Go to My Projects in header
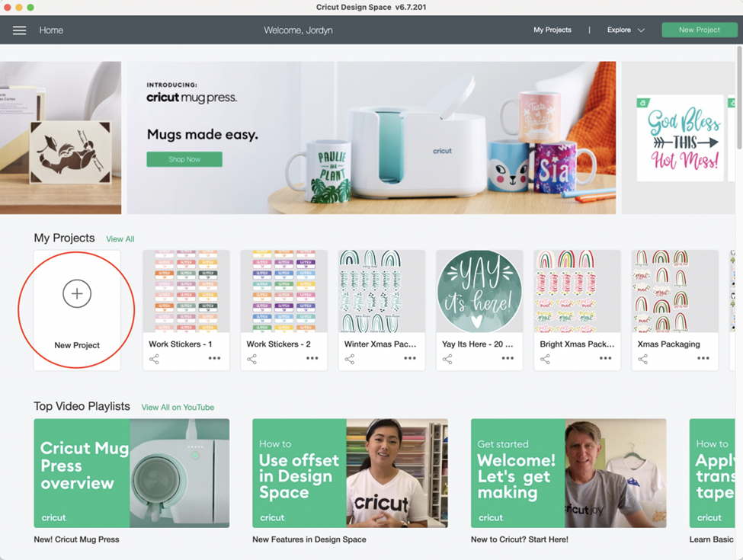743x560 pixels. click(552, 30)
